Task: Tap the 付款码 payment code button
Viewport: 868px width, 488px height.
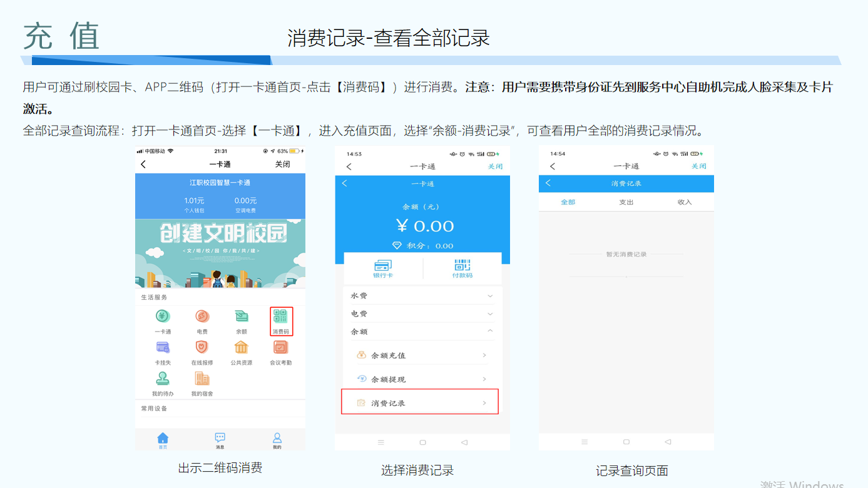Action: pos(462,268)
